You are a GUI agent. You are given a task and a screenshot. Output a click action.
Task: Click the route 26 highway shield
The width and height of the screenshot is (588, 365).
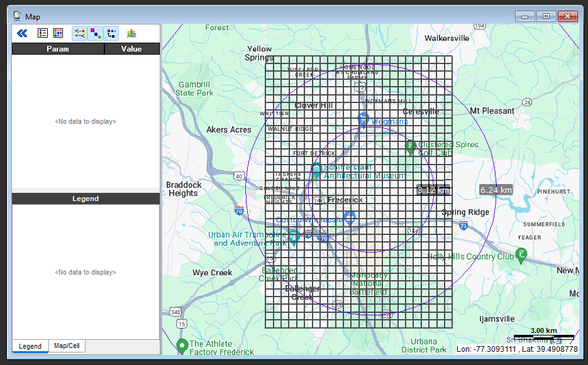pyautogui.click(x=527, y=102)
